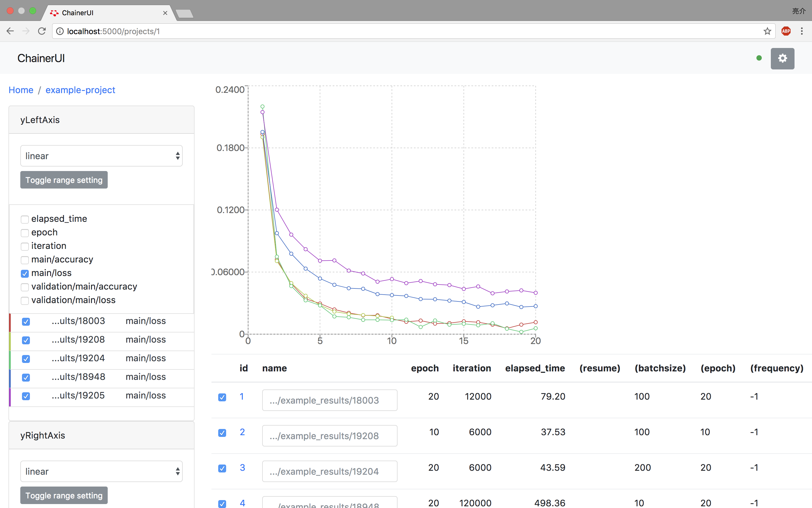Open the ABP extension icon
The image size is (812, 508).
click(x=786, y=31)
